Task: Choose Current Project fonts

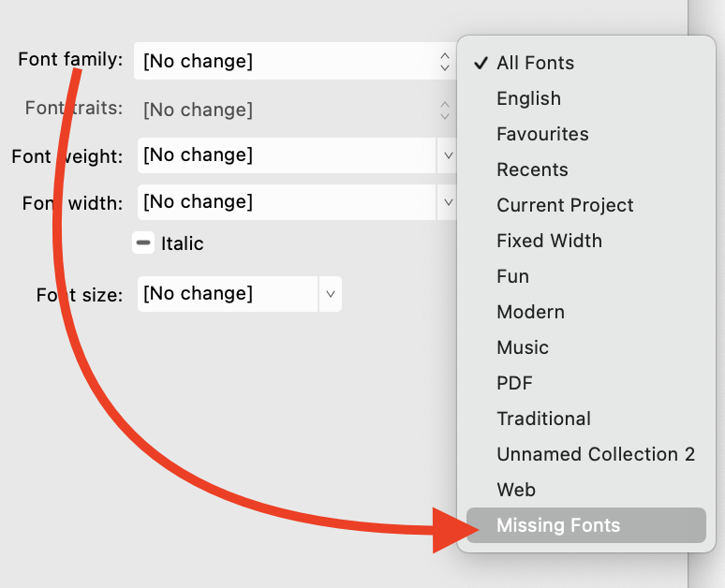Action: 565,205
